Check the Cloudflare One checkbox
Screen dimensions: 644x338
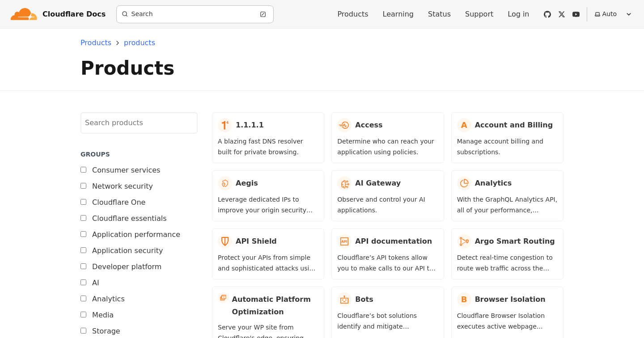(84, 202)
